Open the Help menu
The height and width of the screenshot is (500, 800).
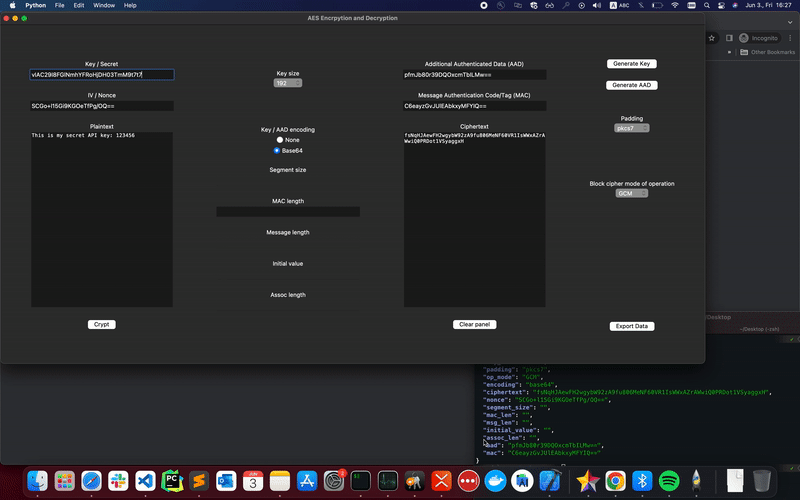130,5
